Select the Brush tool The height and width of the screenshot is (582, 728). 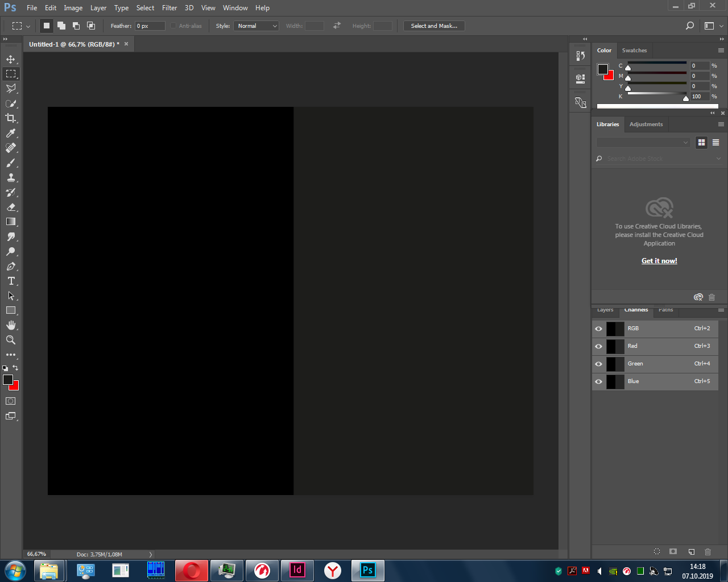pos(11,163)
